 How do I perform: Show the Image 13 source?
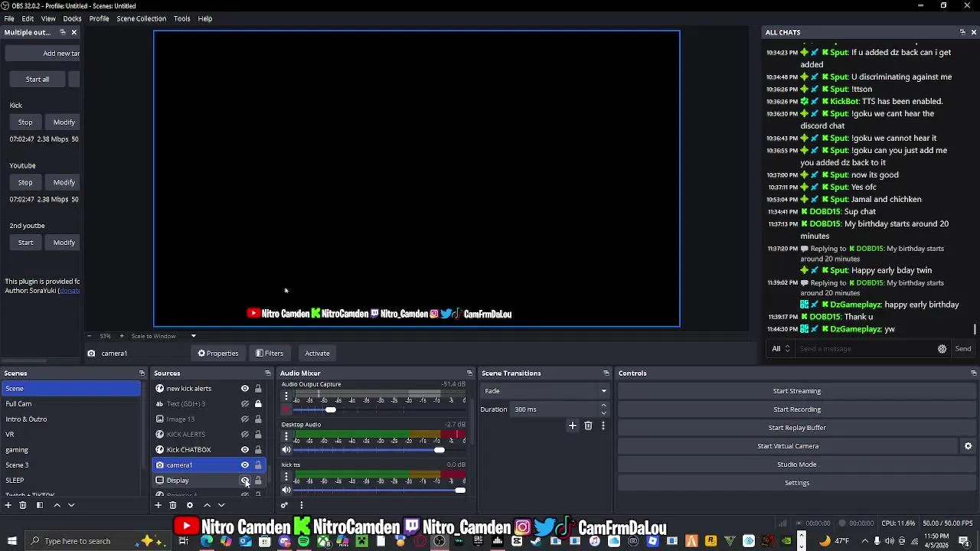(x=245, y=419)
